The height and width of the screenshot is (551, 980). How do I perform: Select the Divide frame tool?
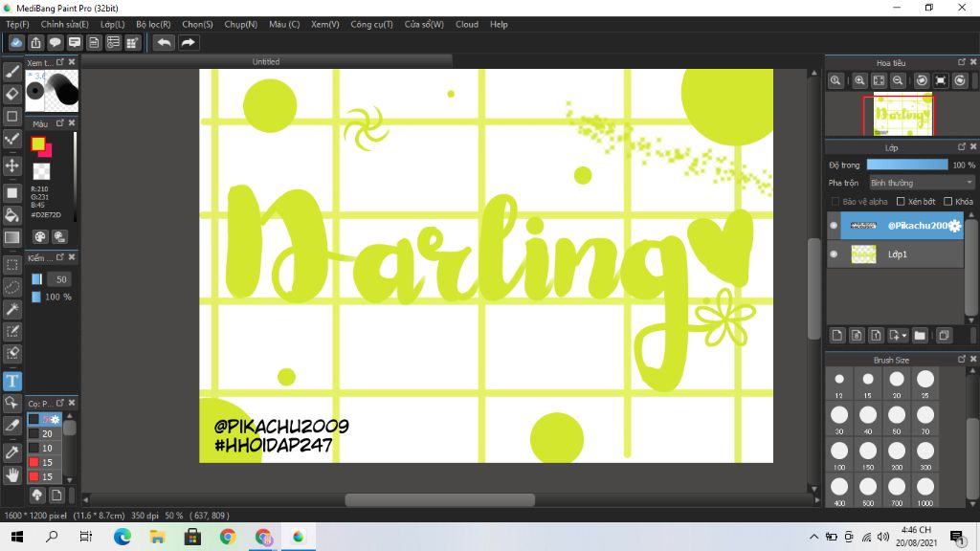click(11, 425)
